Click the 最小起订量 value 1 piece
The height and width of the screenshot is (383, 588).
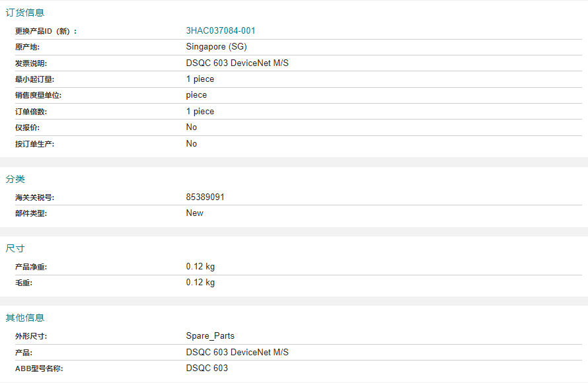(200, 79)
